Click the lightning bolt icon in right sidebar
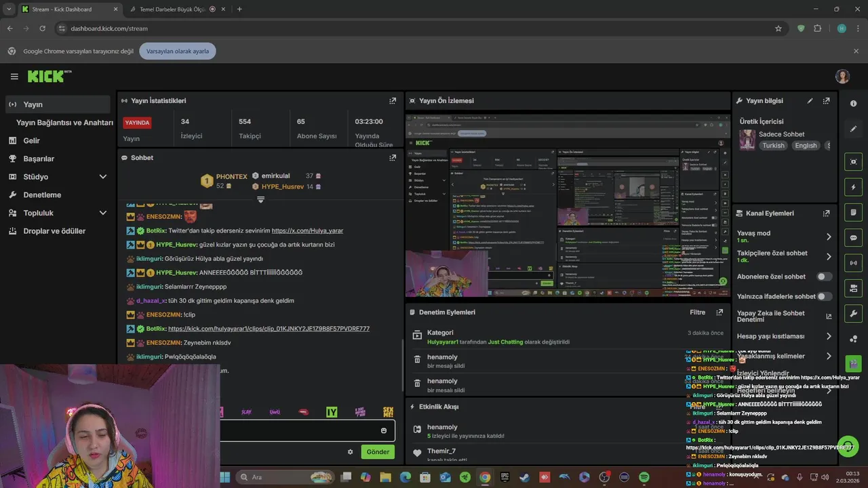Viewport: 868px width, 488px height. click(x=853, y=187)
